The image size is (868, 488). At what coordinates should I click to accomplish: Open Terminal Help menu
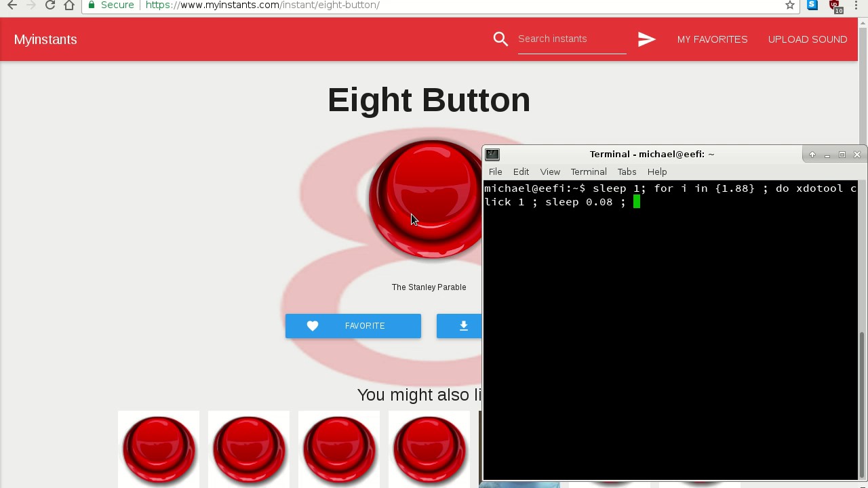tap(657, 172)
